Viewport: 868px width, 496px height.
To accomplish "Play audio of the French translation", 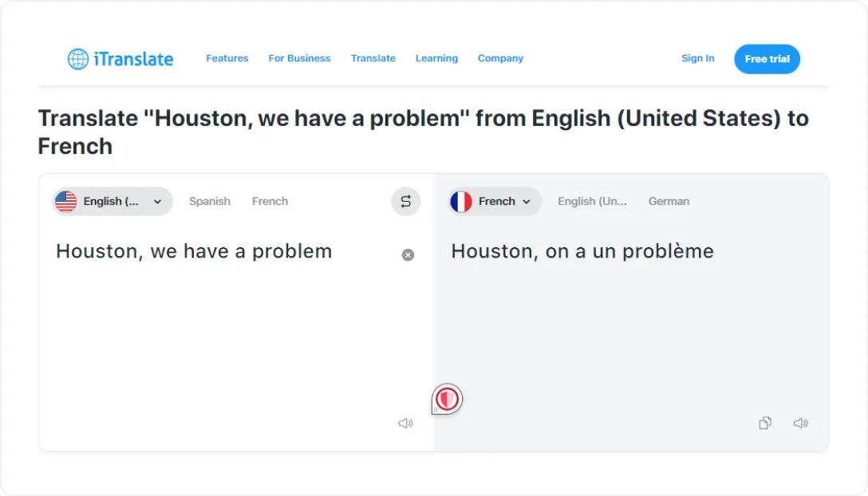I will pos(800,423).
